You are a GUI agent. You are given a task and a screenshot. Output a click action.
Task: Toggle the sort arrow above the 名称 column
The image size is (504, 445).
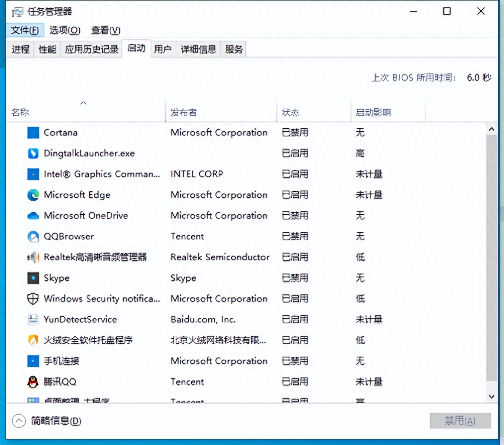tap(83, 103)
